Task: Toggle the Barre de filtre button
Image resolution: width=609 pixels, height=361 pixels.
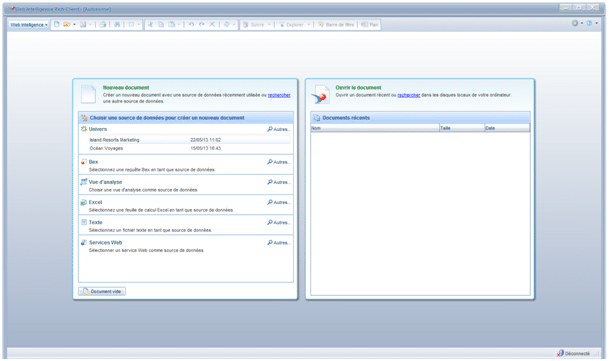Action: click(336, 24)
